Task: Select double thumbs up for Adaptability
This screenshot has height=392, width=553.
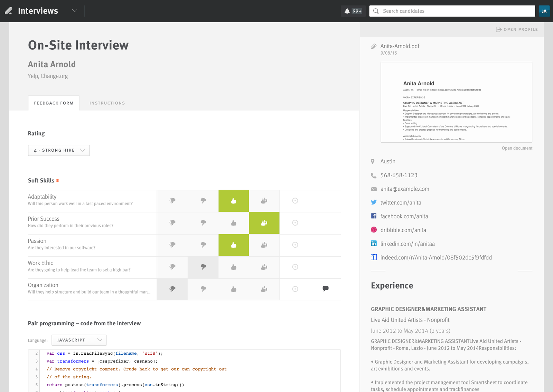Action: (x=264, y=201)
